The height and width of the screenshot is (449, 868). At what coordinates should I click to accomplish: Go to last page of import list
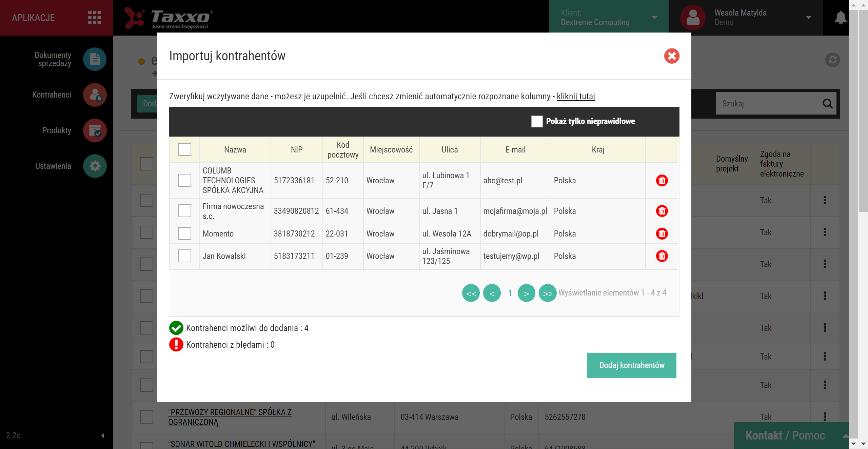point(547,293)
